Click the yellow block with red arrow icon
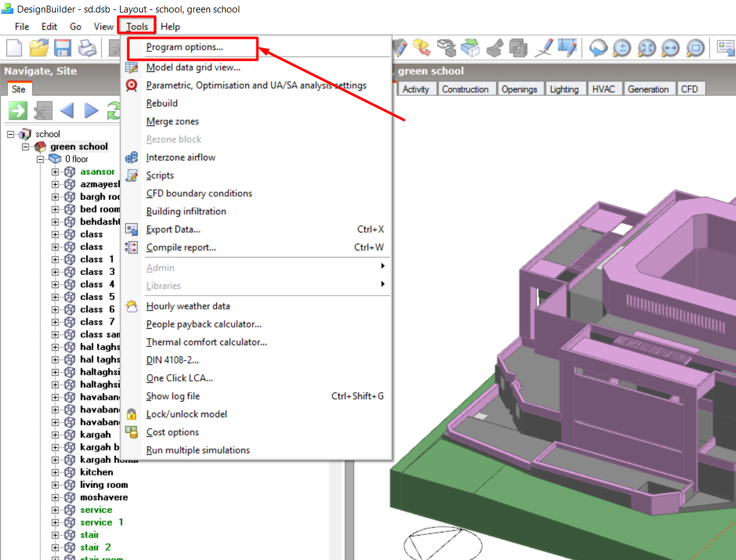The image size is (736, 560). coord(421,48)
